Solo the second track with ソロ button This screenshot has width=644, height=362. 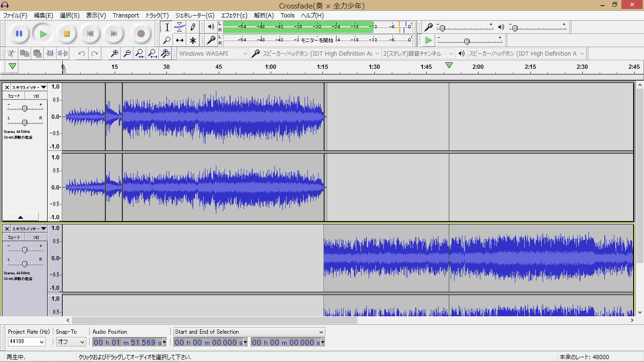(36, 237)
